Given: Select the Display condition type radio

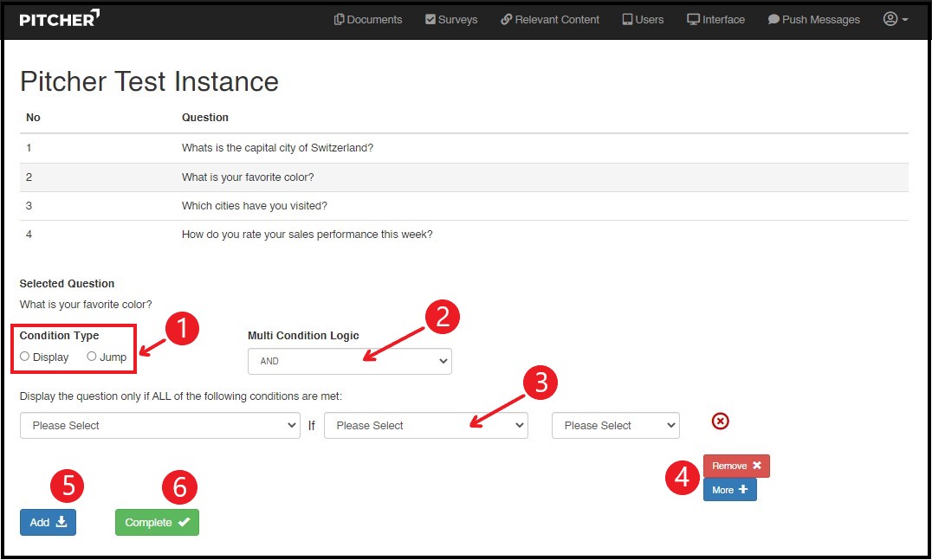Looking at the screenshot, I should 25,357.
